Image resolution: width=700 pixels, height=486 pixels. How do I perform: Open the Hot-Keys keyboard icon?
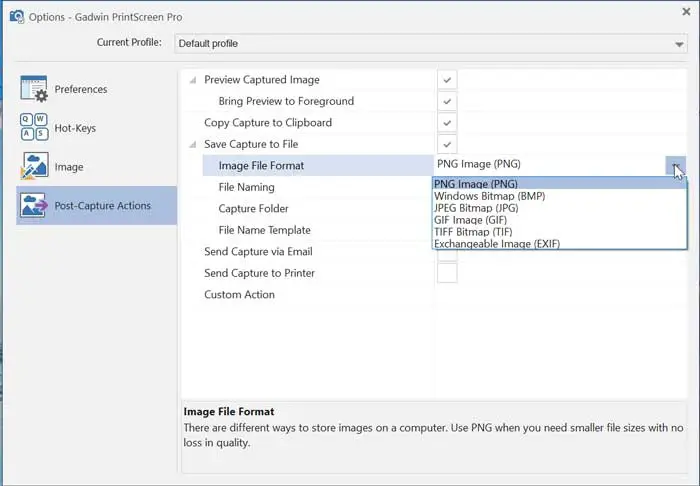[34, 128]
